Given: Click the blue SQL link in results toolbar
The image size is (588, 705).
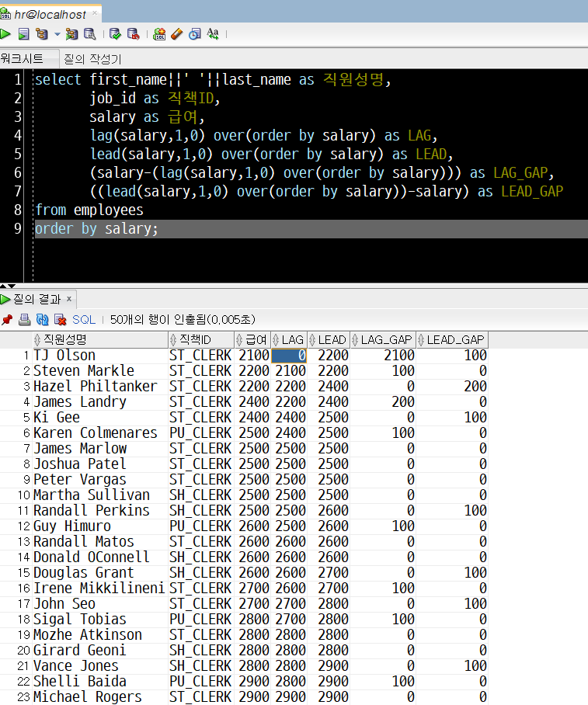Looking at the screenshot, I should click(x=84, y=320).
